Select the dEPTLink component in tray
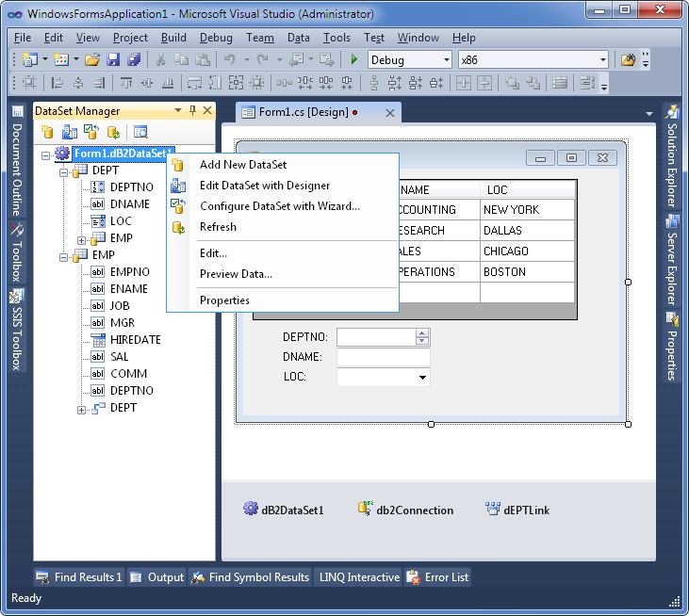This screenshot has height=616, width=689. click(x=517, y=510)
